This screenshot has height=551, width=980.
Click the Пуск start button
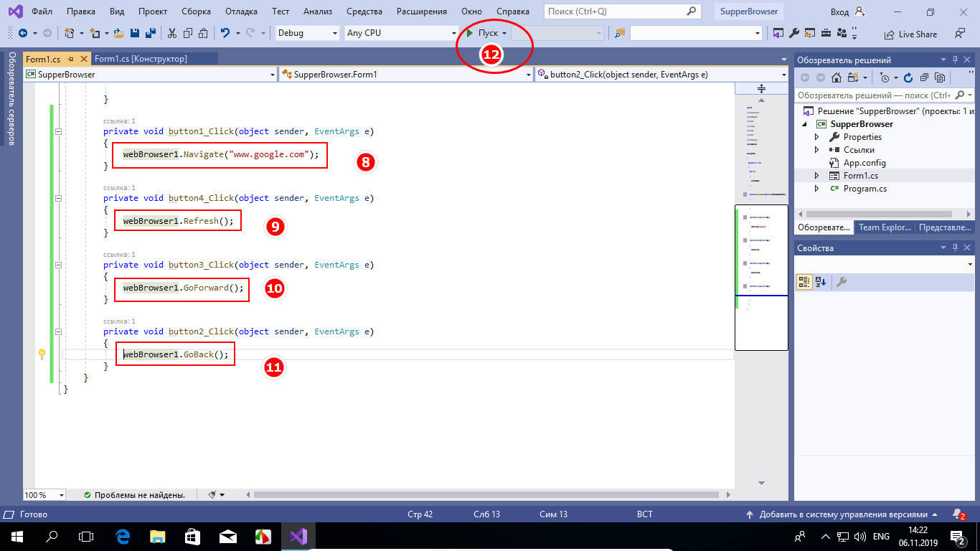coord(482,33)
